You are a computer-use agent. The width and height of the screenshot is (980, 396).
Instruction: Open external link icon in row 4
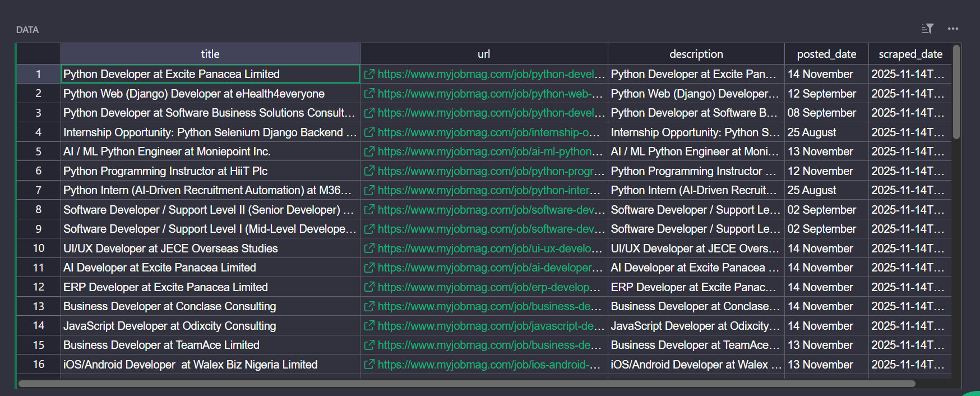(369, 132)
